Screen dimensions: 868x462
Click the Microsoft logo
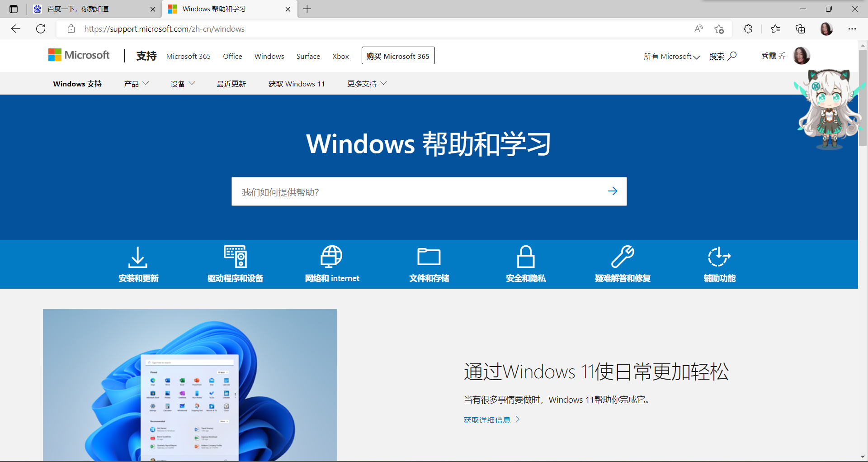[79, 55]
